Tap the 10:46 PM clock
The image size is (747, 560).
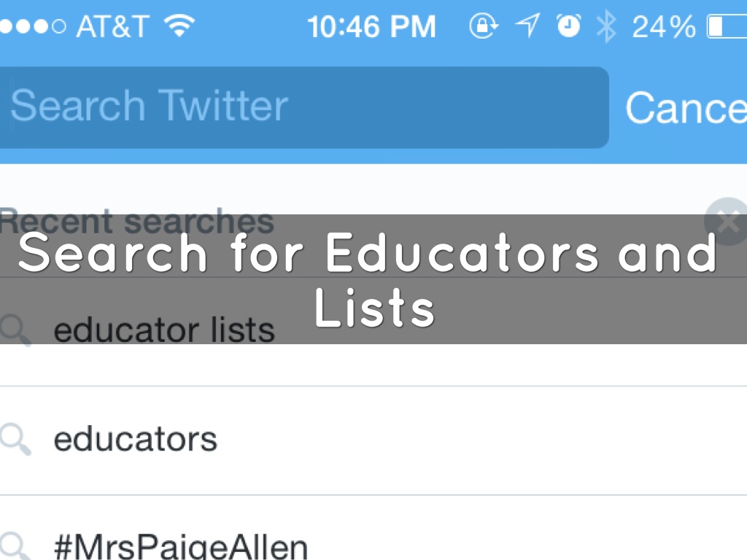(x=371, y=28)
